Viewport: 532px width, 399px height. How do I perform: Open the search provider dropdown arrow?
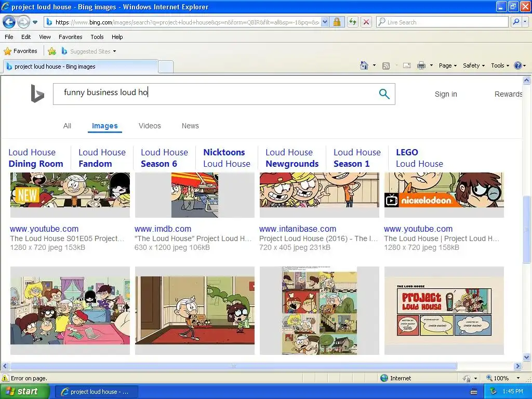(x=525, y=22)
